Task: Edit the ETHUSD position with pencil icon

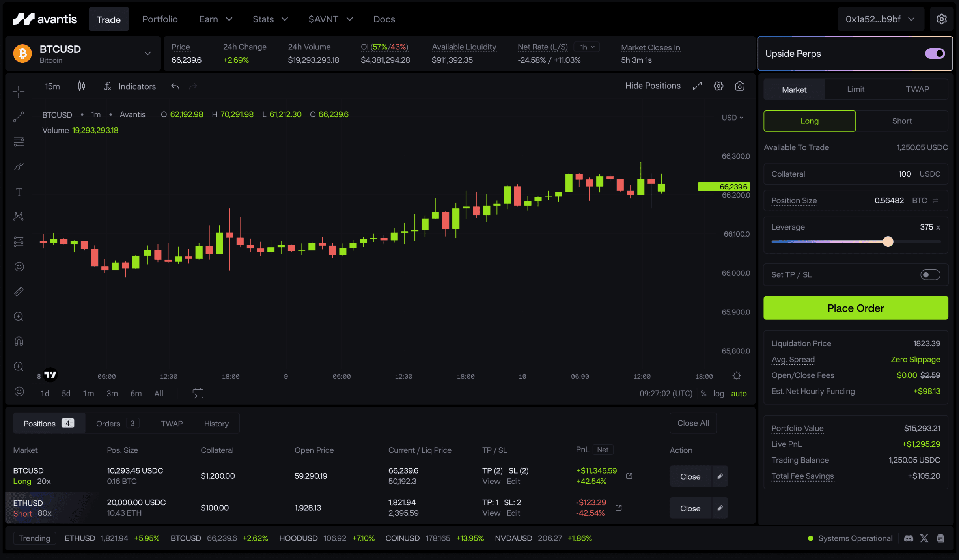Action: (x=720, y=508)
